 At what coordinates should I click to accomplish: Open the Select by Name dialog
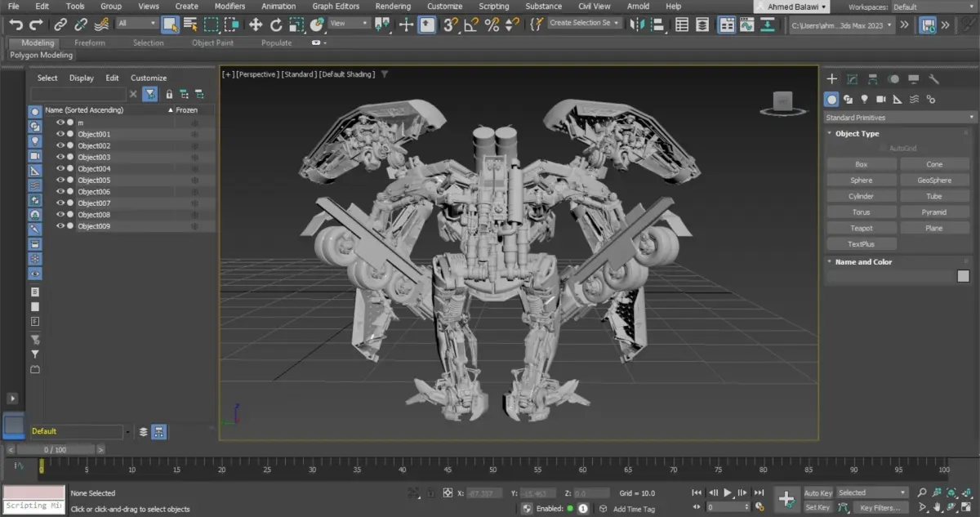point(190,25)
